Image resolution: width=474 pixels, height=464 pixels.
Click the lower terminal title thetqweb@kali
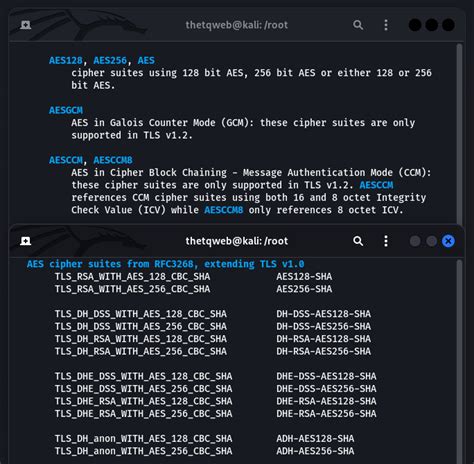[237, 241]
